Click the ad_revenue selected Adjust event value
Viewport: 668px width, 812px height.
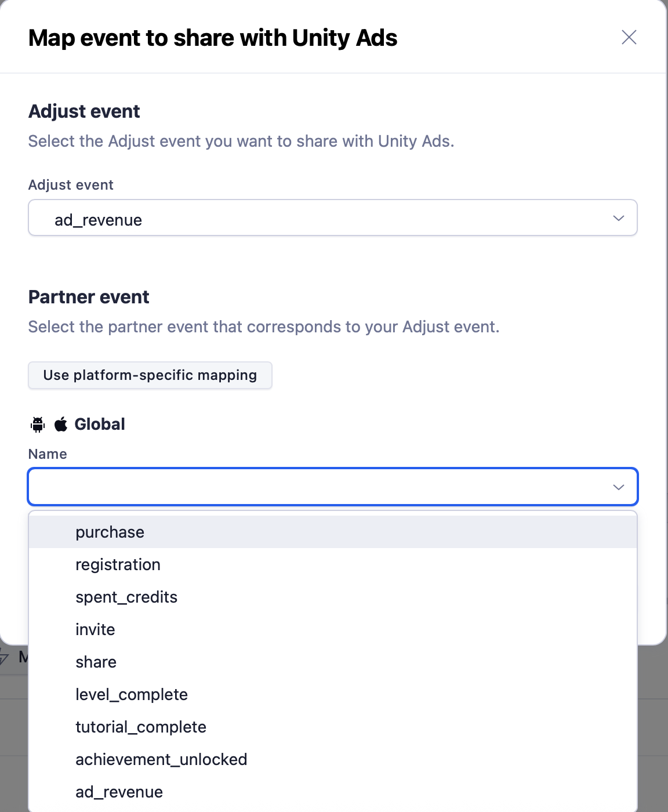pos(99,220)
